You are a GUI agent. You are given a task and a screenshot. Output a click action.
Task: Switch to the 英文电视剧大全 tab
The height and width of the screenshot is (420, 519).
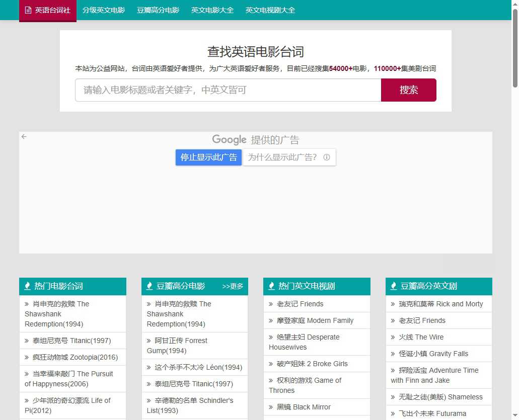pos(270,10)
